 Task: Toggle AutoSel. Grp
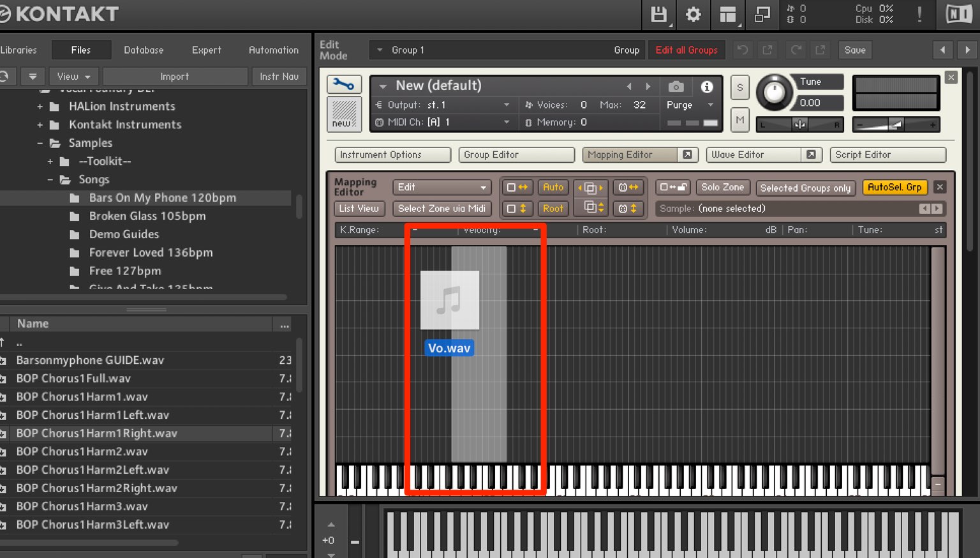[x=895, y=187]
